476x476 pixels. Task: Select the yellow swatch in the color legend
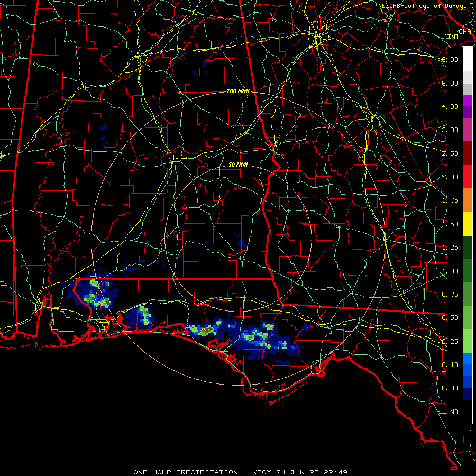point(467,224)
